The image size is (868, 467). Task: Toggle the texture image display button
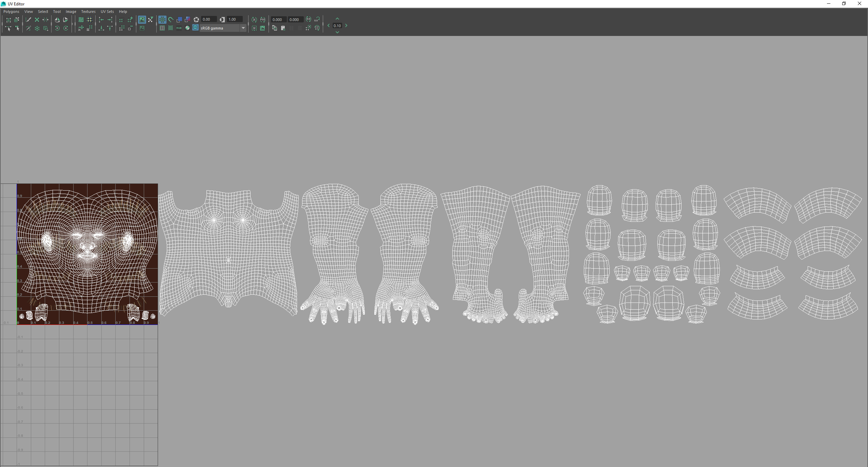click(x=142, y=20)
